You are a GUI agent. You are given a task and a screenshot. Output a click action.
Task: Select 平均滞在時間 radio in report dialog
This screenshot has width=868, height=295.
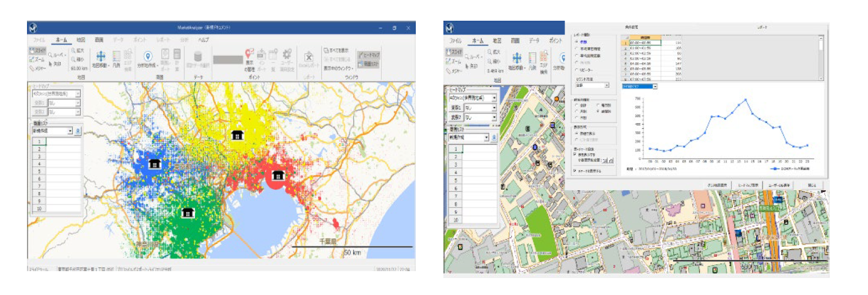coord(577,48)
